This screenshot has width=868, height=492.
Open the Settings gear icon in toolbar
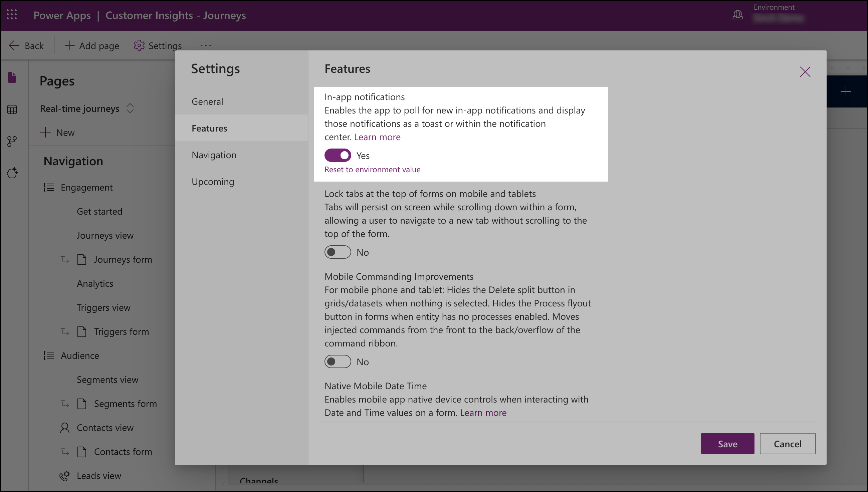[139, 46]
